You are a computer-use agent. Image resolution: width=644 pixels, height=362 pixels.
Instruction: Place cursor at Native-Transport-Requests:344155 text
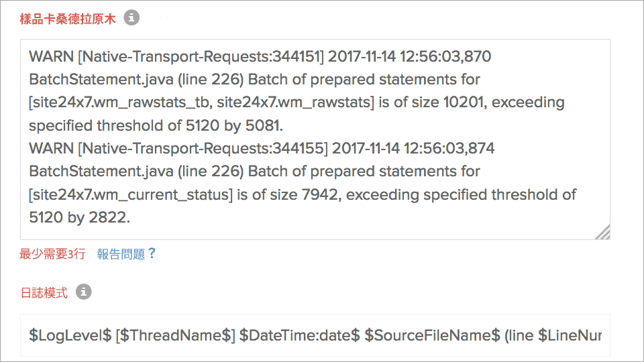click(x=195, y=148)
